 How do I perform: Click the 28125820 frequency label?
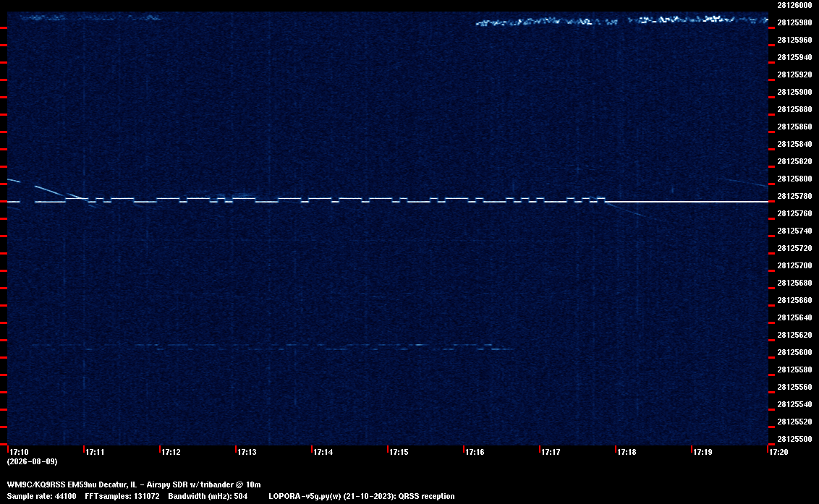(x=794, y=161)
